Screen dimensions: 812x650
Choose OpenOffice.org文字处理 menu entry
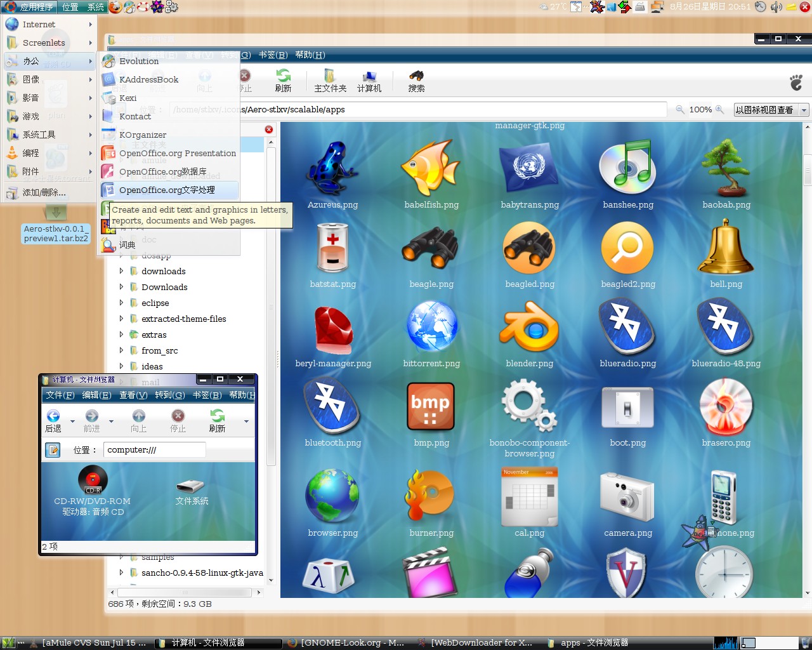(x=169, y=190)
